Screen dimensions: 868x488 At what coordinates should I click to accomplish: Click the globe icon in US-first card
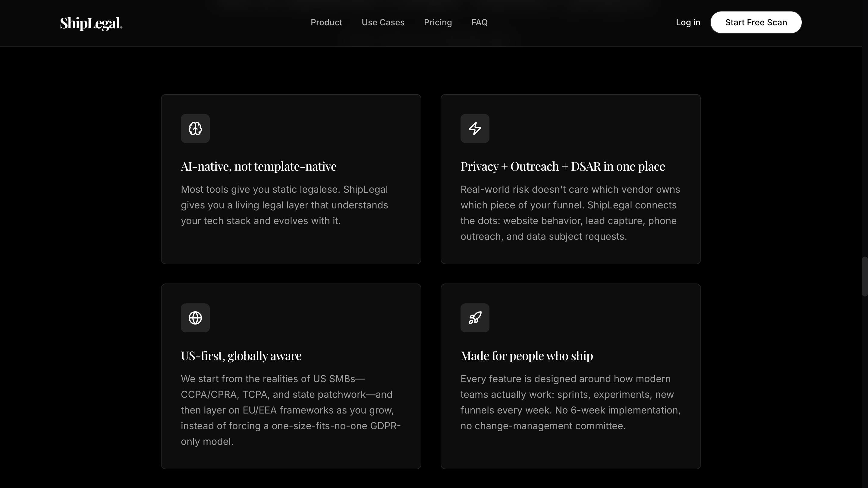coord(195,318)
